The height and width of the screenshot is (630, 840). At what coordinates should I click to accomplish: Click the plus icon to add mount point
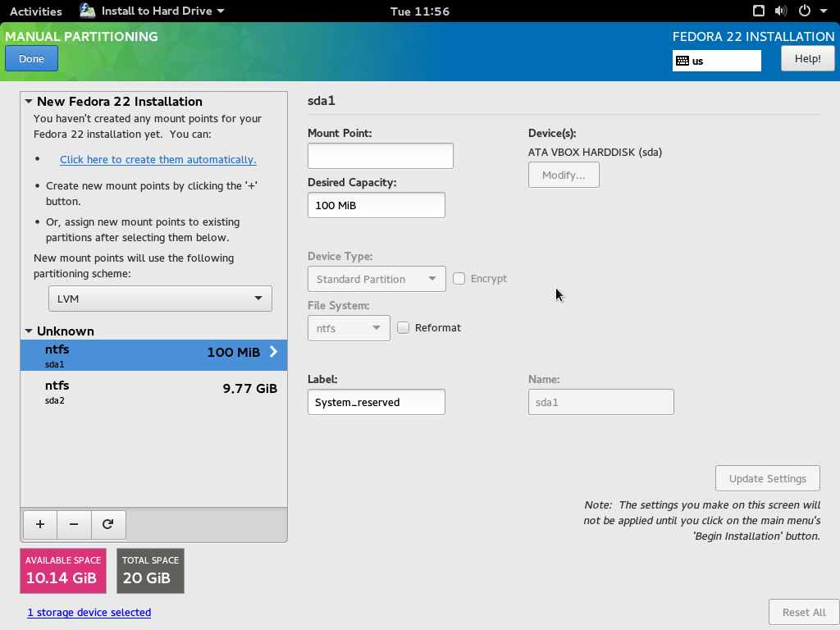point(40,524)
